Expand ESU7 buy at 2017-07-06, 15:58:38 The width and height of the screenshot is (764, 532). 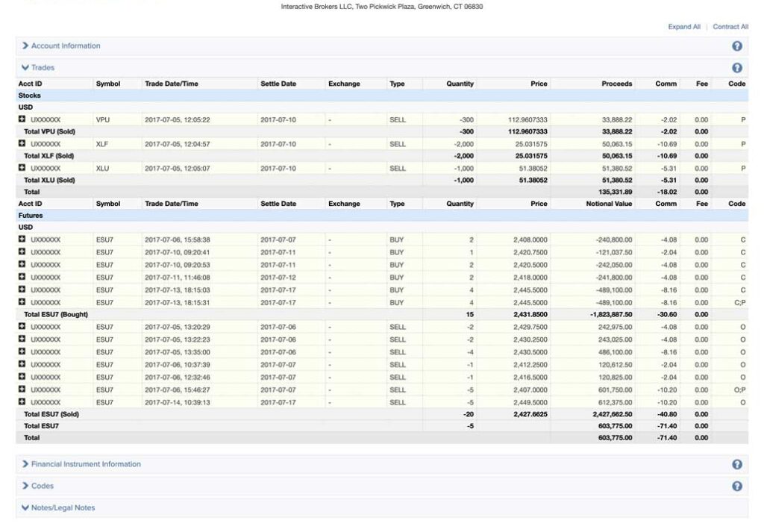(22, 240)
